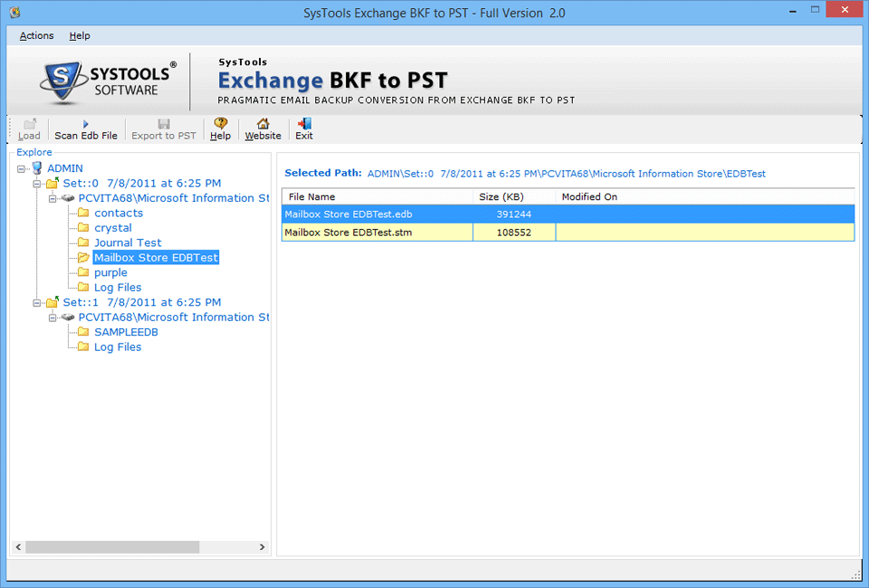Click the Exit toolbar icon
This screenshot has height=588, width=869.
click(x=304, y=123)
